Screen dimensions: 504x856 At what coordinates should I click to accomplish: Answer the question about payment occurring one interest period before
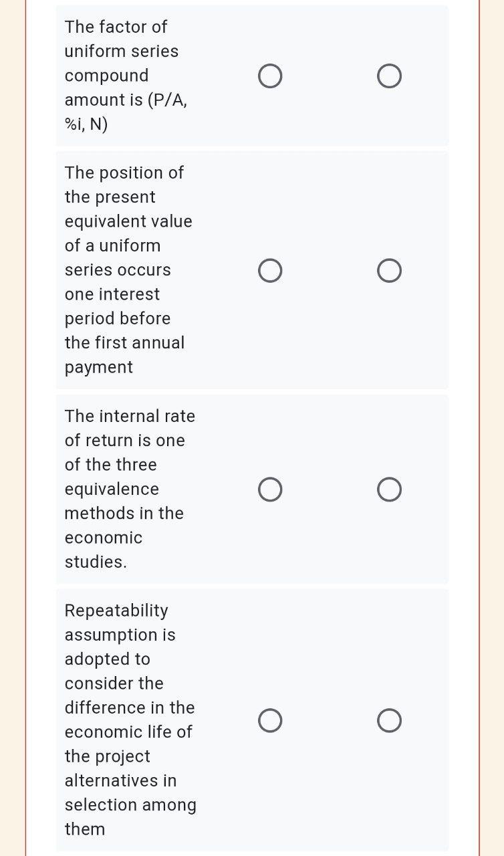coord(270,270)
